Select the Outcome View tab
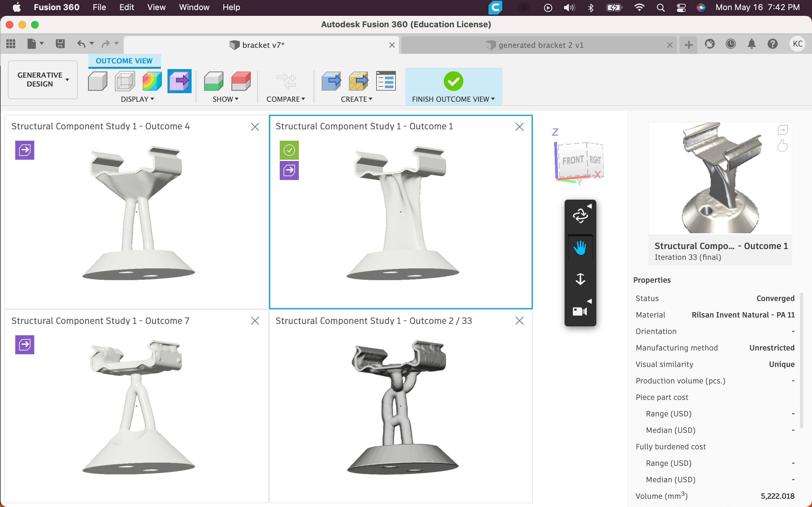 (x=125, y=60)
